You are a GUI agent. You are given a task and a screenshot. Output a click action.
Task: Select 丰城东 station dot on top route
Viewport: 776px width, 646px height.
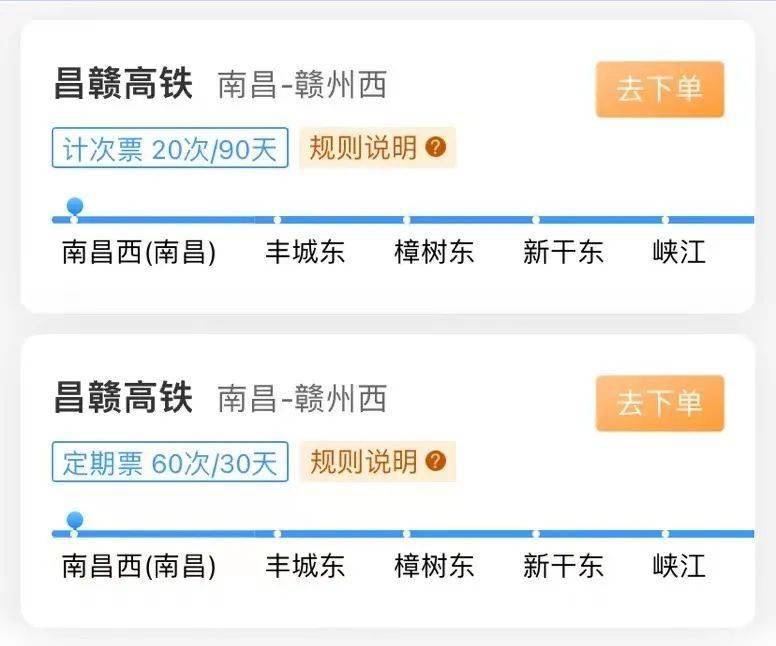coord(277,220)
